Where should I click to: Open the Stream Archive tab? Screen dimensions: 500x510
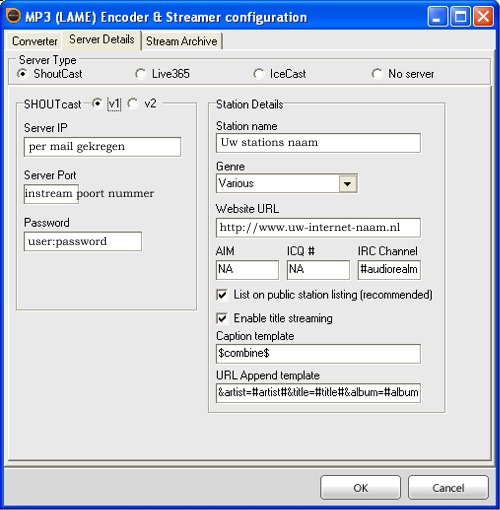coord(181,41)
